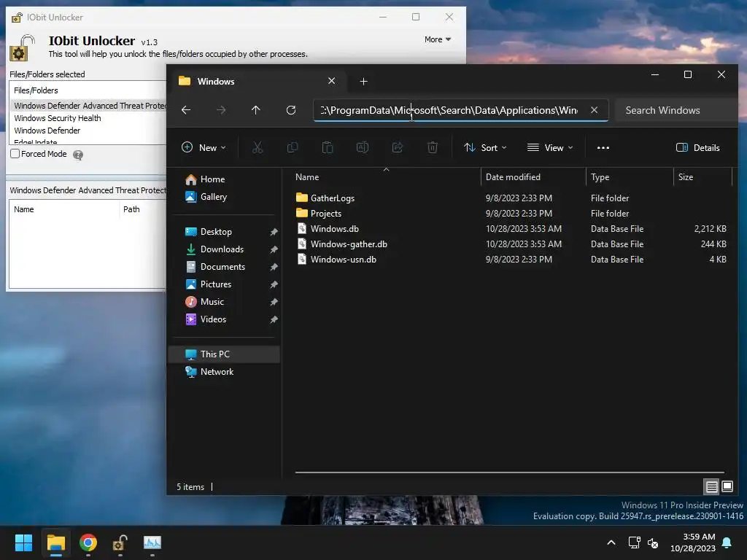747x560 pixels.
Task: Select This PC in sidebar
Action: click(x=224, y=354)
